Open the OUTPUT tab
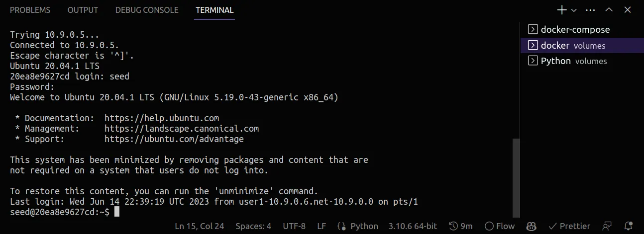644x234 pixels. pyautogui.click(x=83, y=10)
